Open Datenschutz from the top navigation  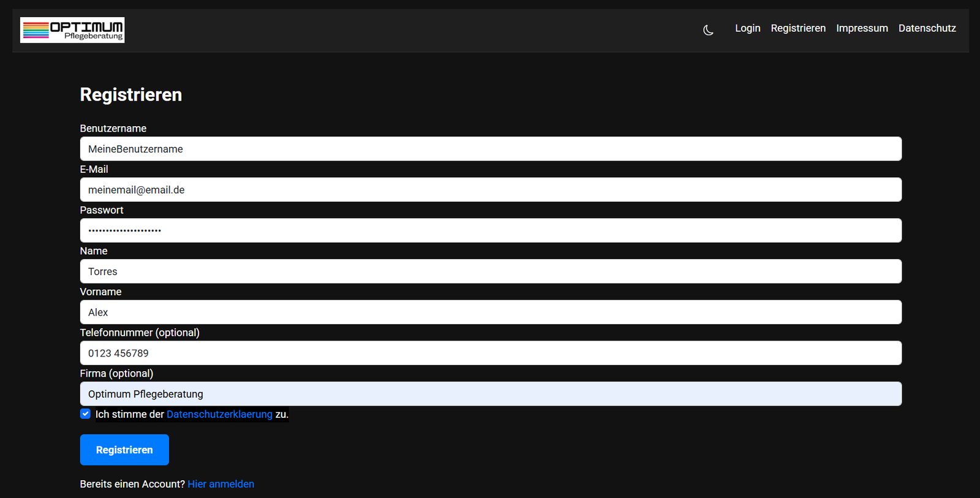[x=927, y=28]
